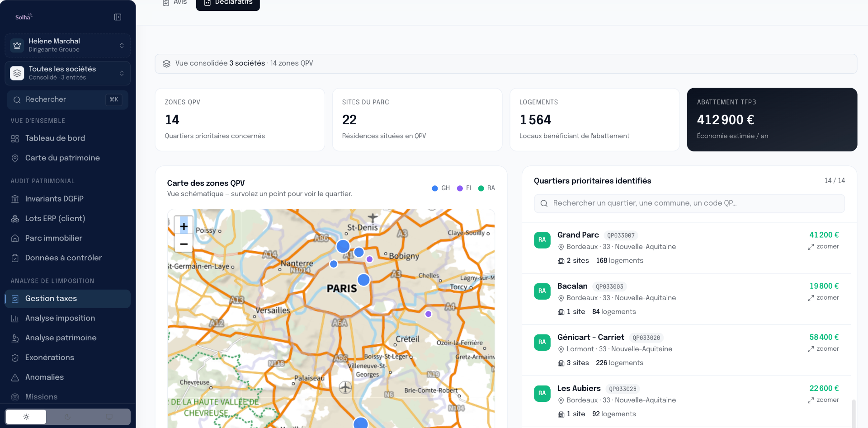Open the Toutes les sociétés company selector
The width and height of the screenshot is (868, 428).
click(x=68, y=73)
